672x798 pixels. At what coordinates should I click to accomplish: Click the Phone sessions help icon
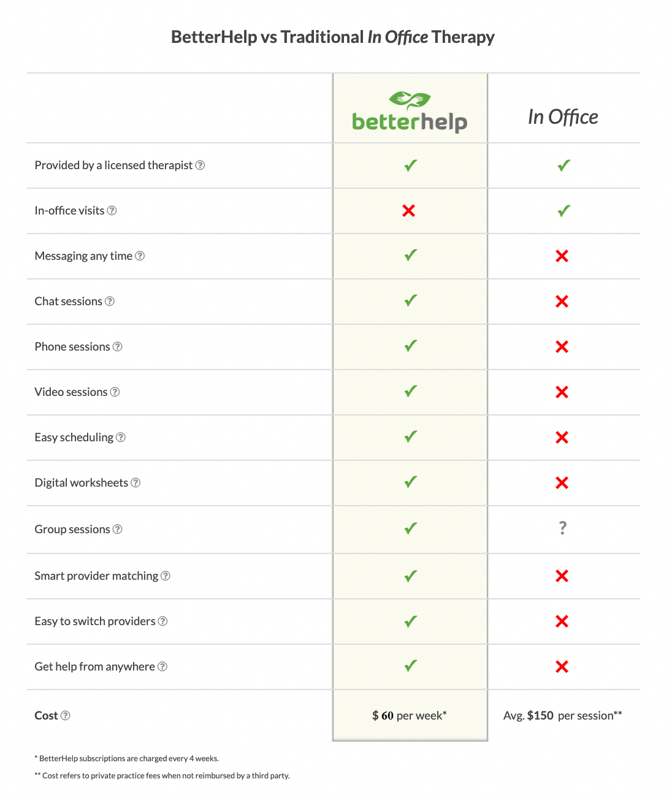118,347
